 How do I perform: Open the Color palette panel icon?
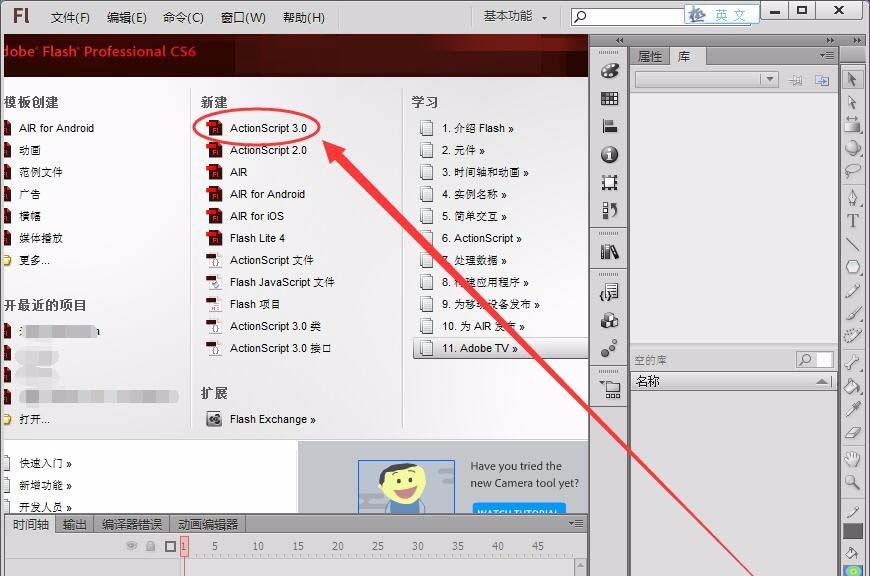pyautogui.click(x=609, y=71)
